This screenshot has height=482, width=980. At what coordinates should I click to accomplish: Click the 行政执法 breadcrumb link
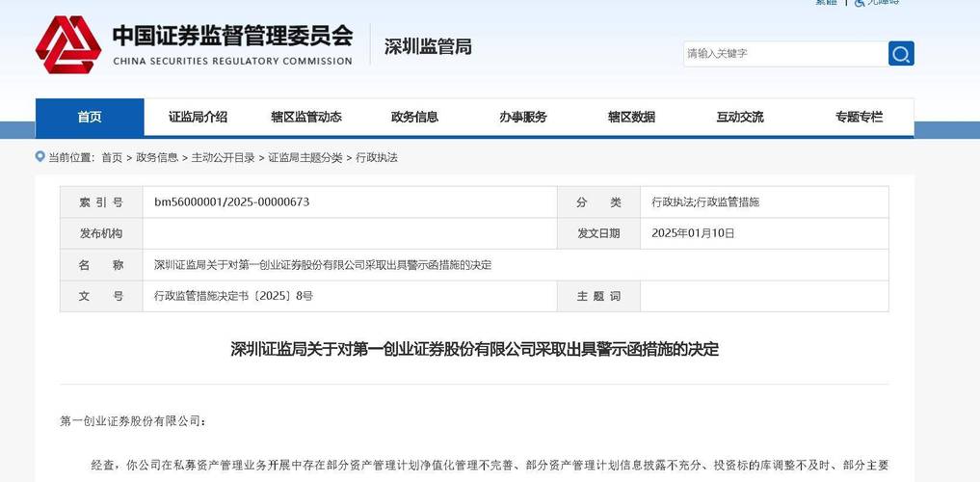(377, 157)
